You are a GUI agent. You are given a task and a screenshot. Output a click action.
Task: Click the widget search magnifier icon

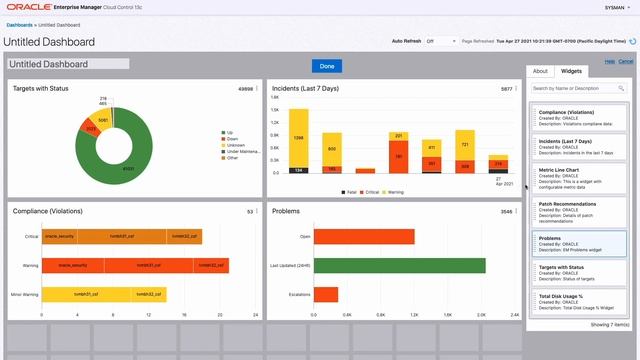point(621,88)
